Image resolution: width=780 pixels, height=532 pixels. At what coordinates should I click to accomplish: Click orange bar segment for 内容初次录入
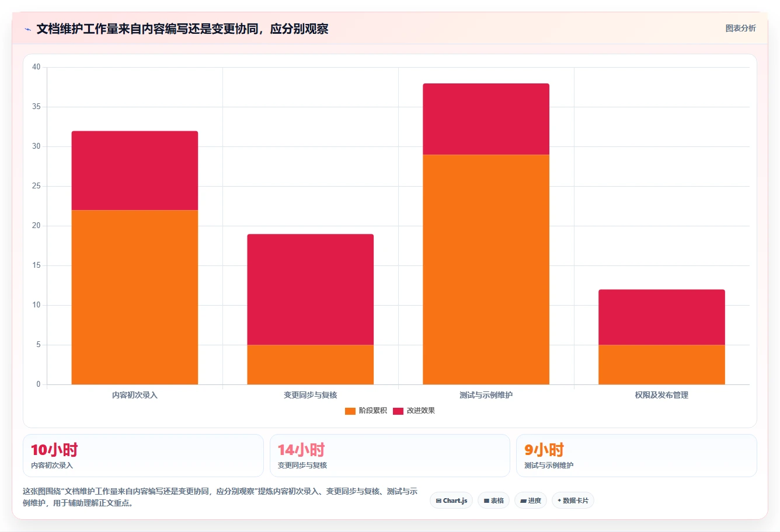tap(135, 297)
